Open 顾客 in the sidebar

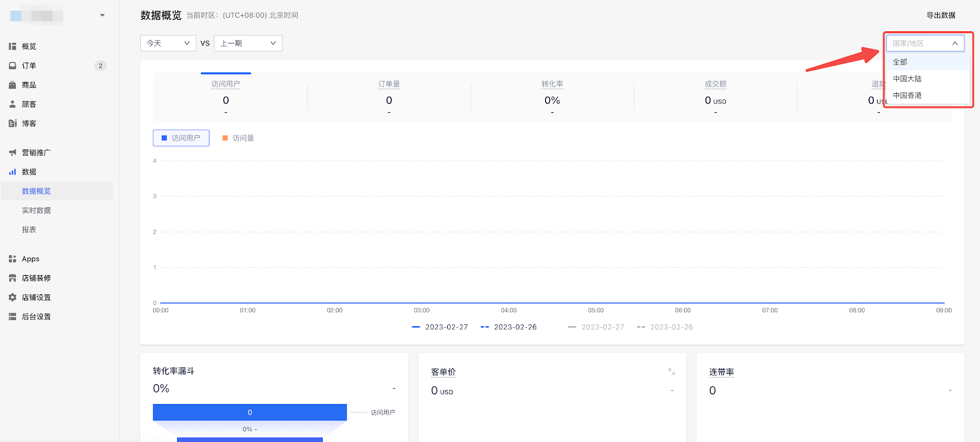pyautogui.click(x=29, y=104)
